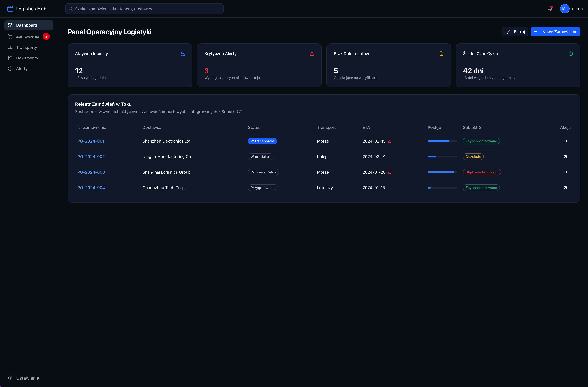The image size is (588, 387).
Task: Click the alert triangle on Krytyczne Alerty
Action: (312, 54)
